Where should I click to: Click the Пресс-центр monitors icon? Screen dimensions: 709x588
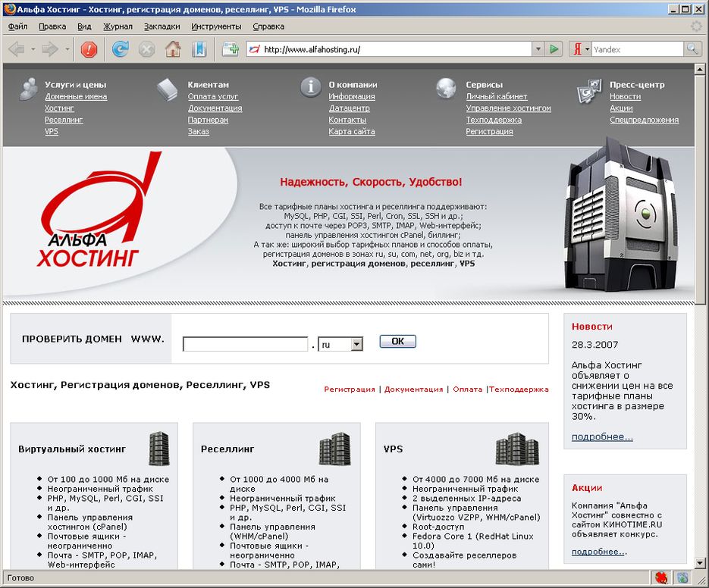pos(590,91)
